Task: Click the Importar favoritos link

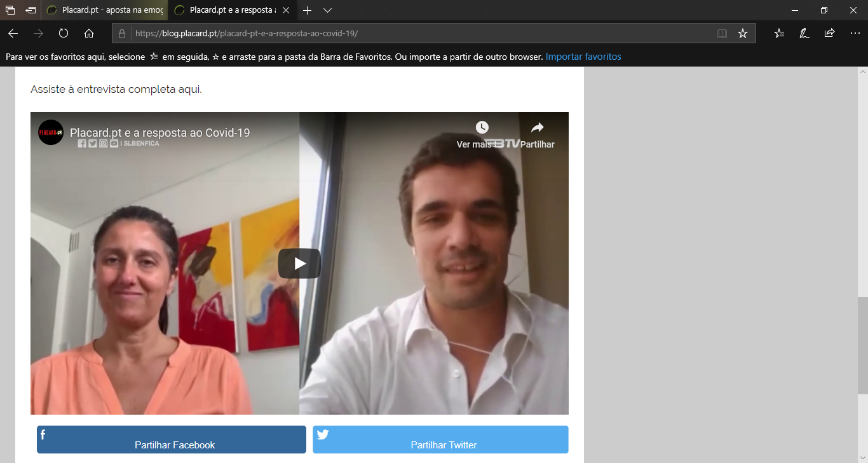Action: pyautogui.click(x=583, y=57)
